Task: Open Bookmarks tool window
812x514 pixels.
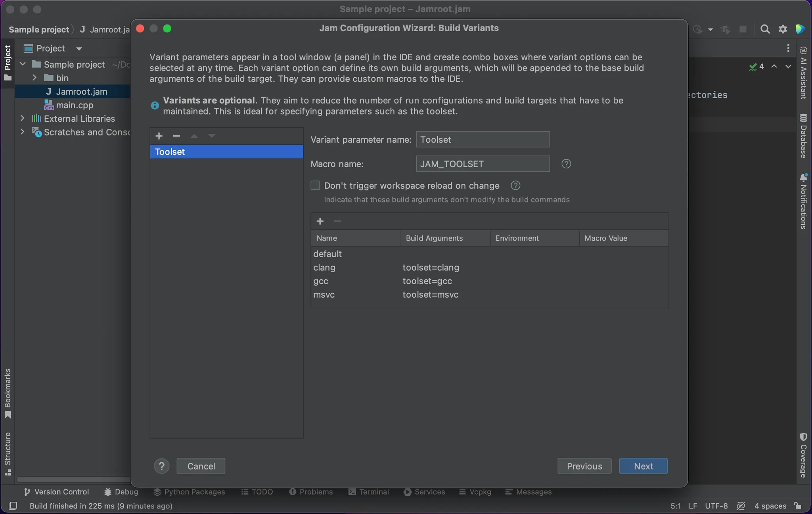Action: [x=8, y=394]
